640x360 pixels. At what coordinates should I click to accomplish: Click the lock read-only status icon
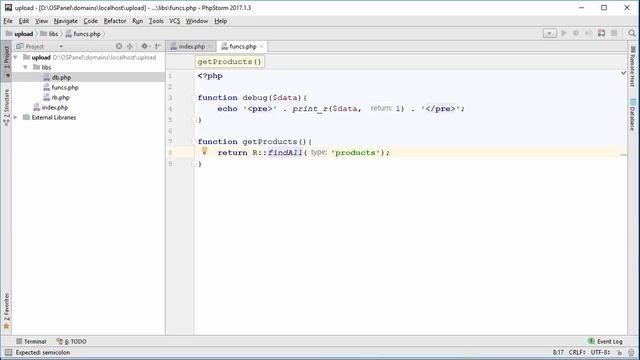pyautogui.click(x=620, y=352)
